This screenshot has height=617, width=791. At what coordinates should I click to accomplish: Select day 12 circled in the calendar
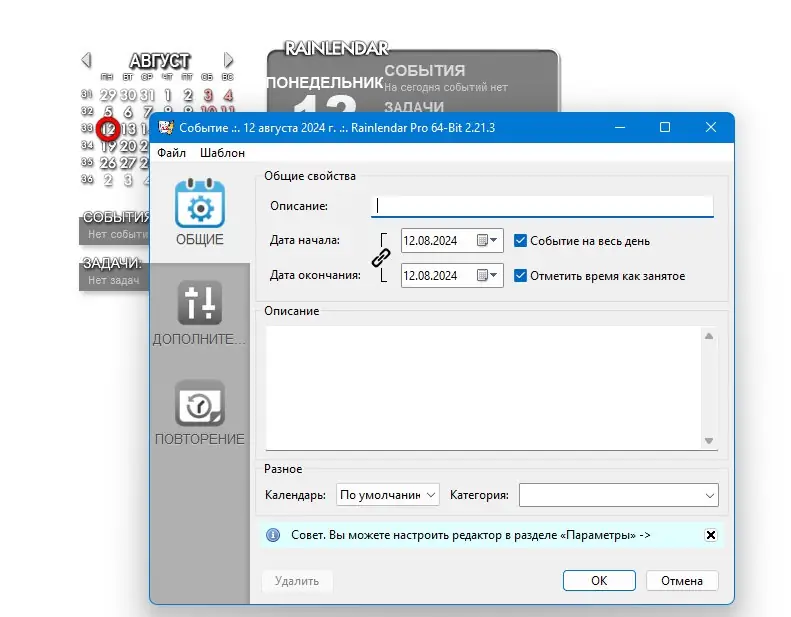[x=108, y=129]
